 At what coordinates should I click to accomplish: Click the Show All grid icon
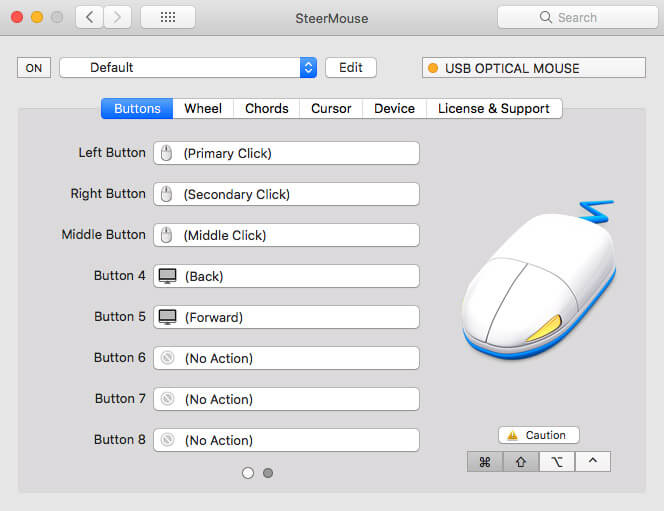pos(168,17)
